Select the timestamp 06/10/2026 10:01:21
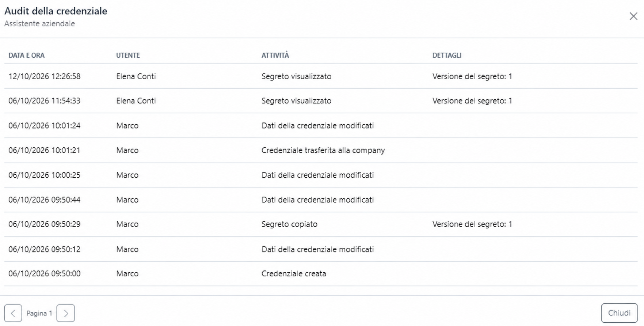 [45, 150]
